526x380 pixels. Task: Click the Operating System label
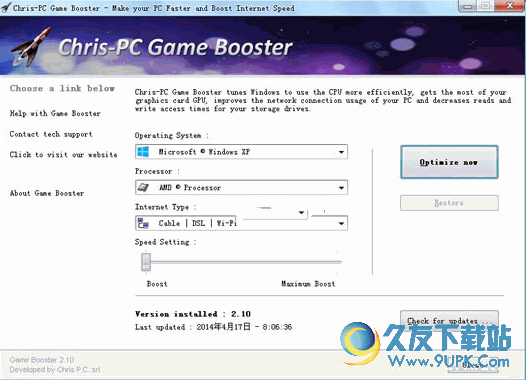[x=171, y=135]
